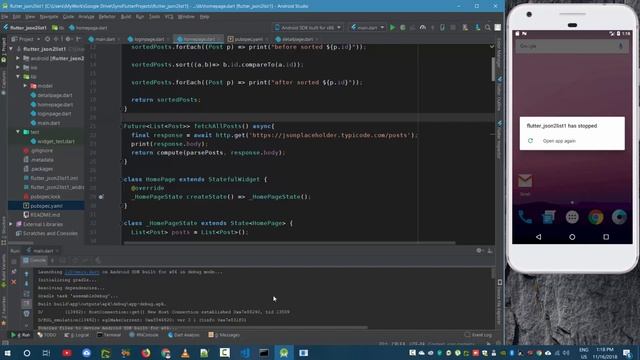Collapse the test folder
The image size is (640, 360).
point(18,132)
